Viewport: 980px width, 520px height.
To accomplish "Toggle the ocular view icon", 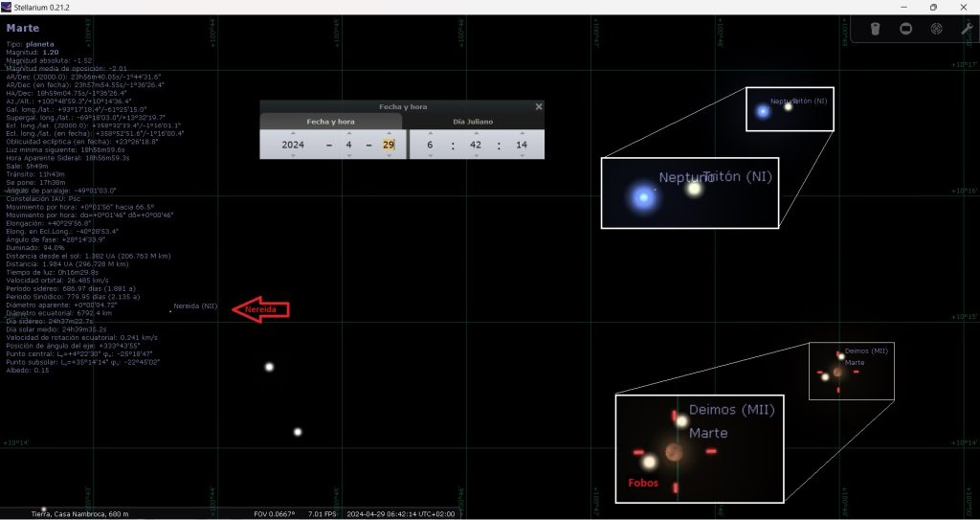I will pyautogui.click(x=875, y=29).
